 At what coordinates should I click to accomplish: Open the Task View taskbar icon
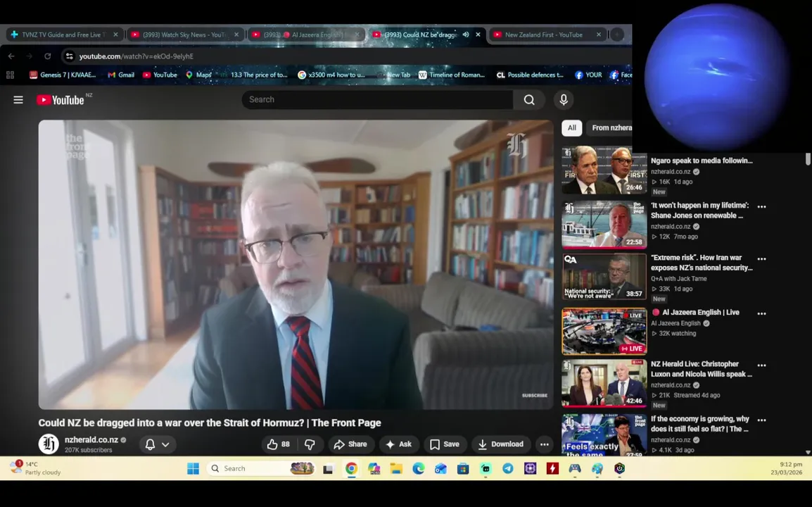click(x=328, y=469)
